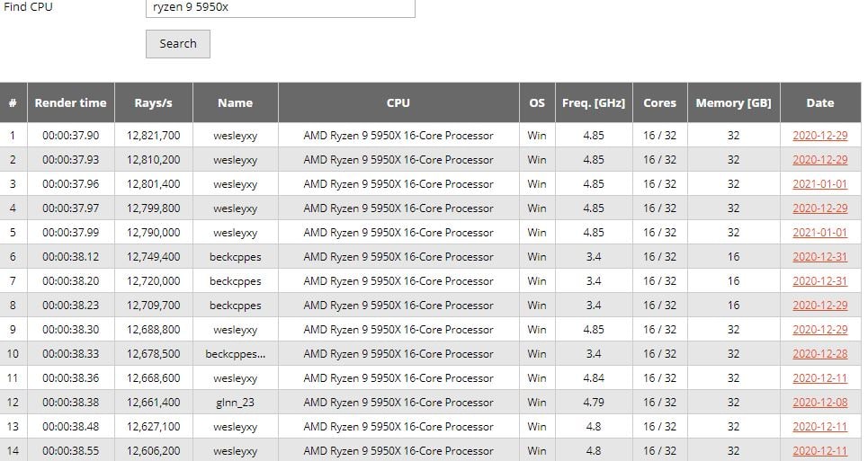
Task: Open the 2020-12-29 date link in row 4
Action: [819, 208]
